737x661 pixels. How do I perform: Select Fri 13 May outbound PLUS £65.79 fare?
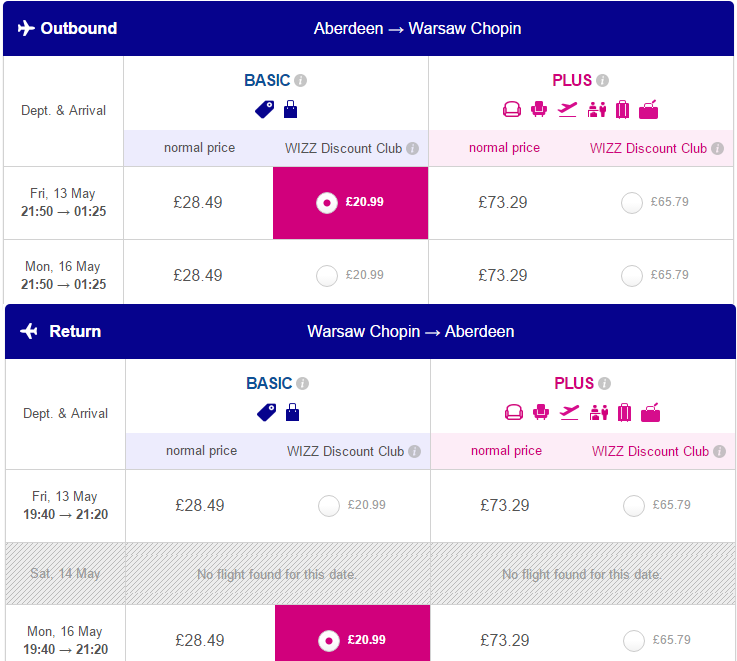point(632,203)
